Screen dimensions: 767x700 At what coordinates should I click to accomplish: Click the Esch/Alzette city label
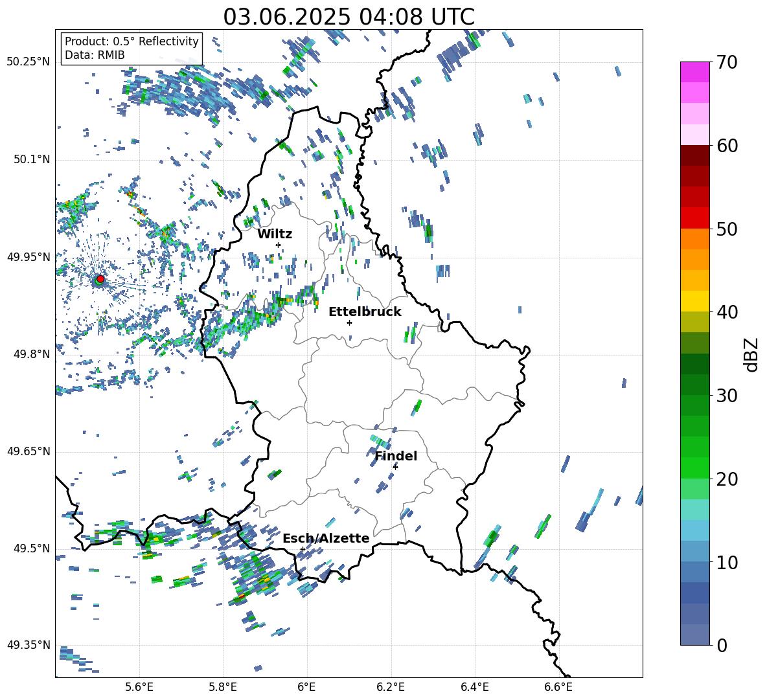pyautogui.click(x=326, y=538)
